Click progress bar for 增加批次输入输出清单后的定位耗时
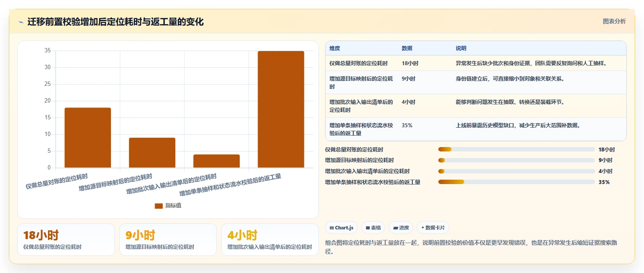644x273 pixels. coord(516,171)
